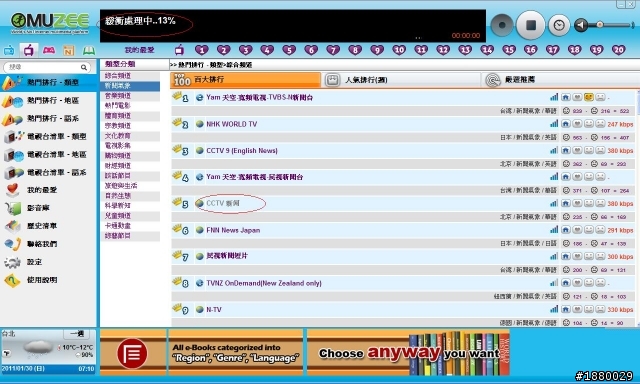Play the FNN News Japan channel
This screenshot has width=640, height=384.
coord(233,230)
